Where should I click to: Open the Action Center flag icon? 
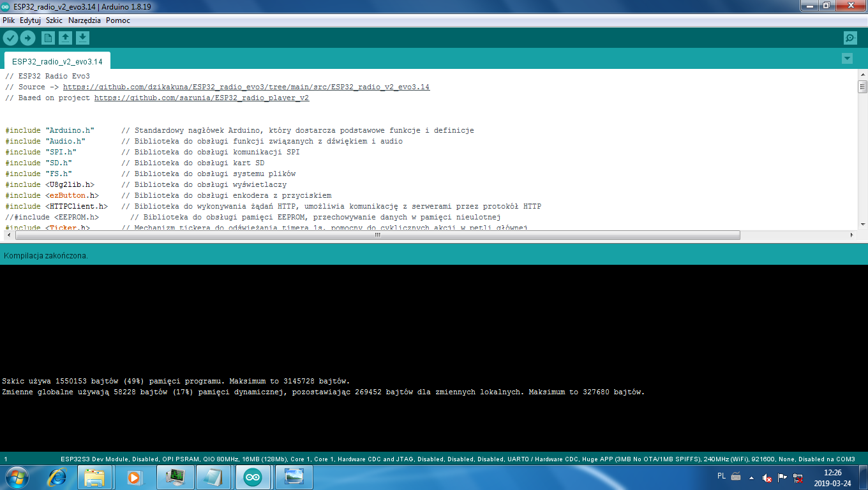782,477
